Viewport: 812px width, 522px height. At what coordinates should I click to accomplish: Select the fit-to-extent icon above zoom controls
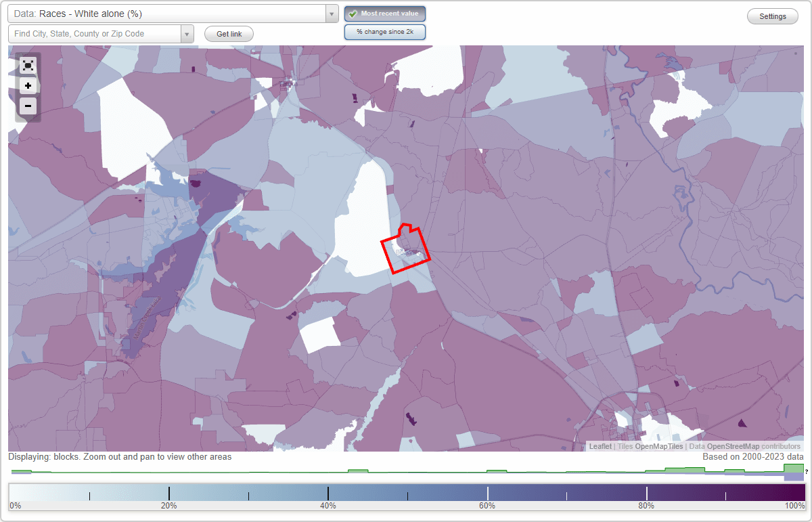[28, 65]
